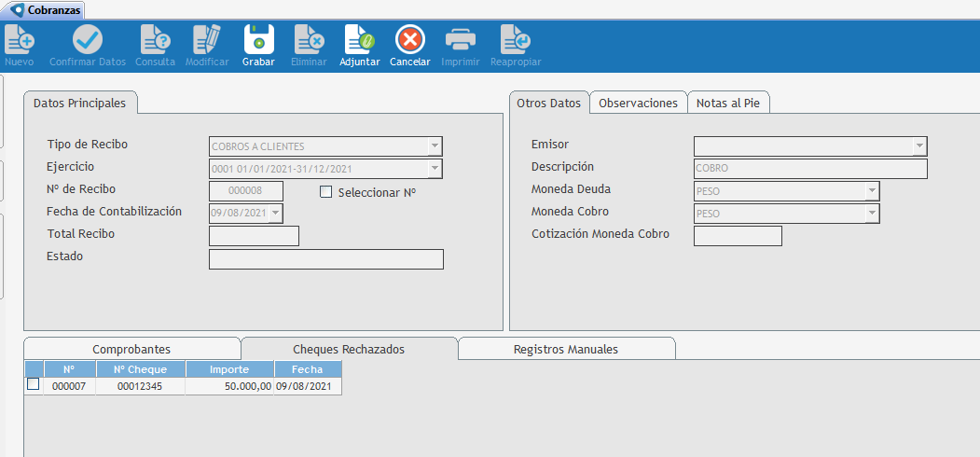980x457 pixels.
Task: Switch to the Comprobantes tab
Action: (131, 349)
